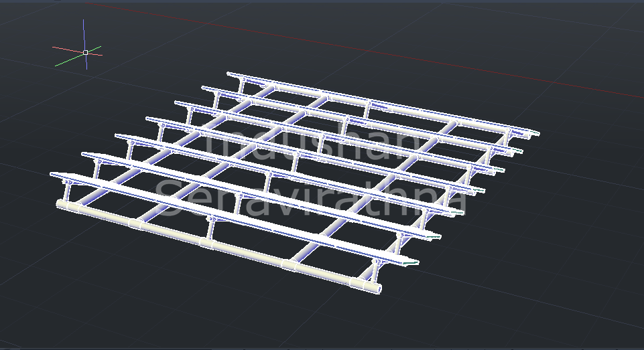This screenshot has height=350, width=644.
Task: Select the thick cream pipe at frame front
Action: point(219,247)
